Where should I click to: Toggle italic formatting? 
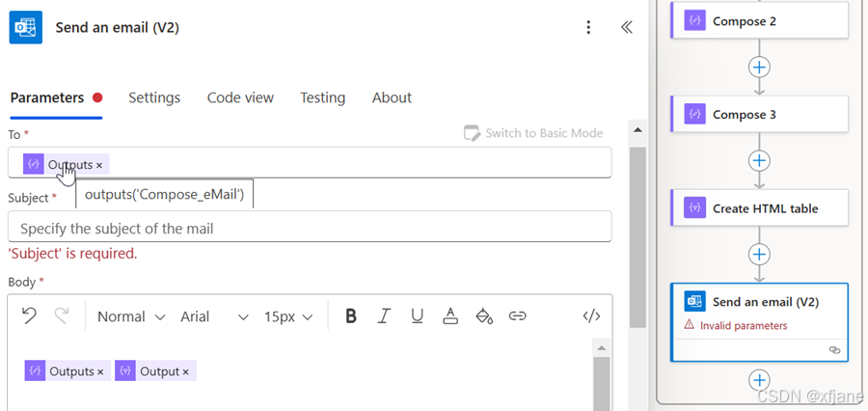coord(384,316)
